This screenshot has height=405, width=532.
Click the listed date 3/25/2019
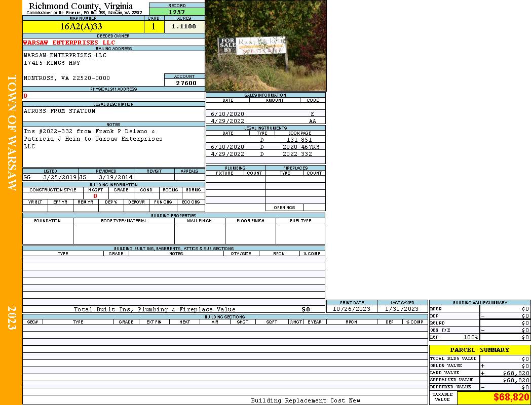pyautogui.click(x=59, y=178)
